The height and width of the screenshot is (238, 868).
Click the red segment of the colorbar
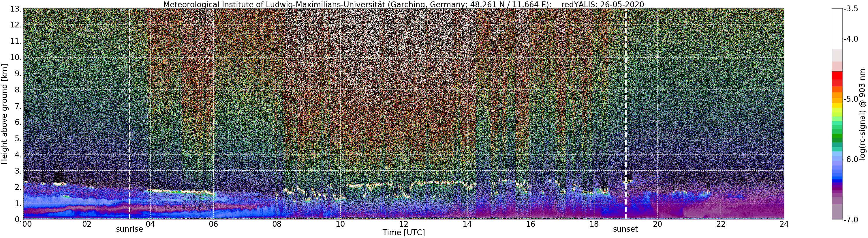click(837, 76)
